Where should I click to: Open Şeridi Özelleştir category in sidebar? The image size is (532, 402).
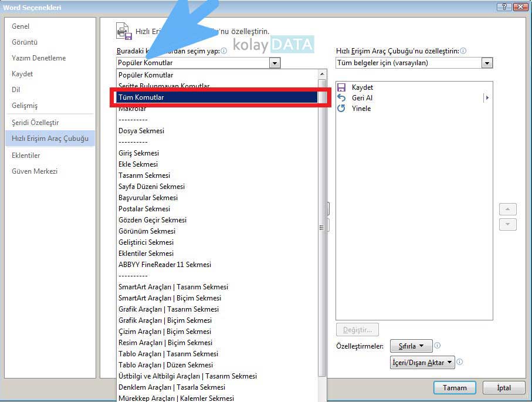click(x=35, y=123)
